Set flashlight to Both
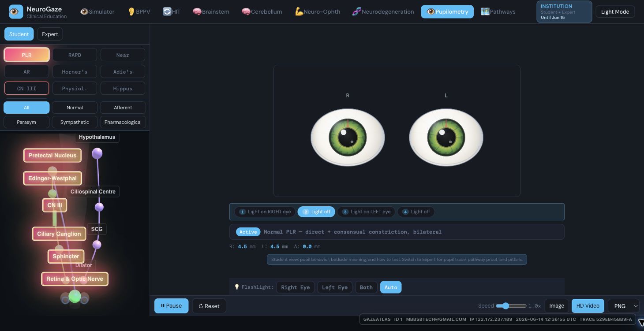Screen dimensions: 644x331 point(366,287)
